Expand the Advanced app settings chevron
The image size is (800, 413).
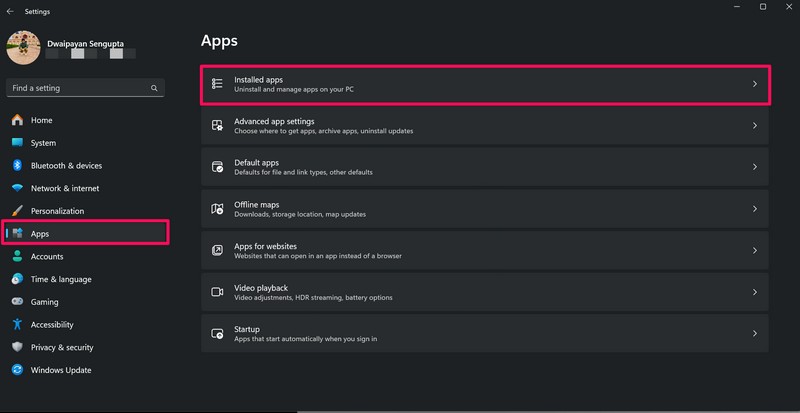tap(754, 126)
